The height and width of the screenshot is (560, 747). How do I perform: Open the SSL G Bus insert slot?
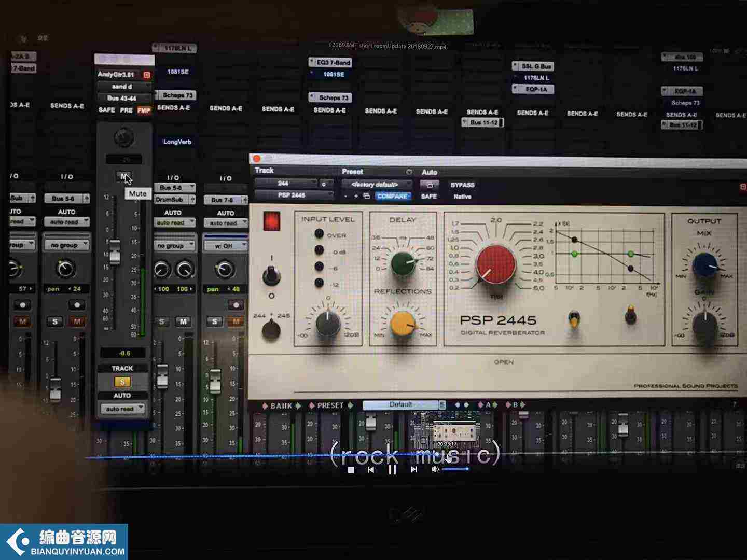coord(533,66)
